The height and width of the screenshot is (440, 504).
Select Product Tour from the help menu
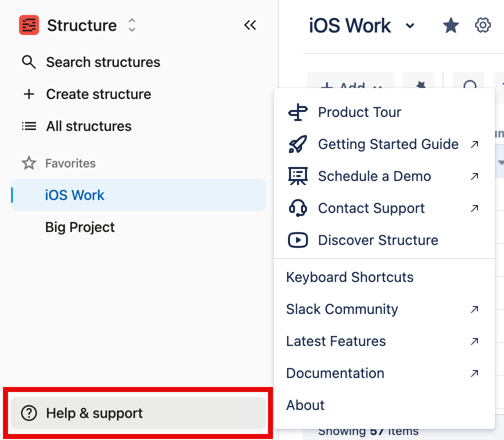coord(359,112)
